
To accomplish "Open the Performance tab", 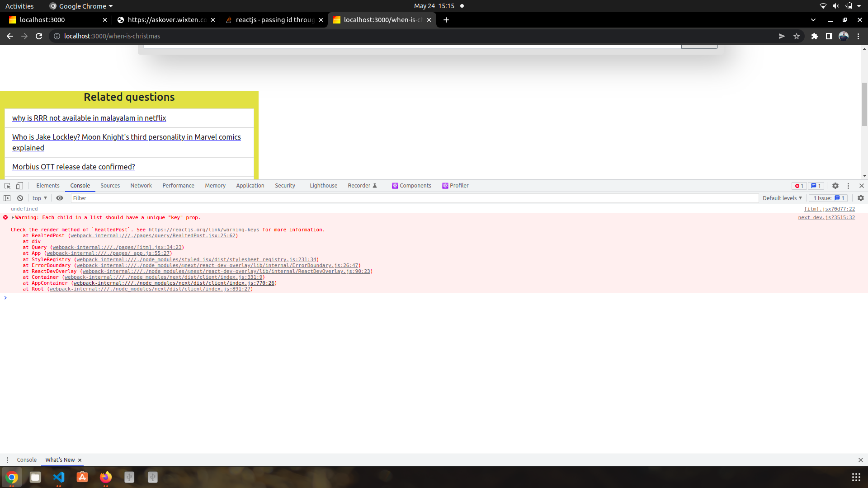I will click(x=178, y=186).
